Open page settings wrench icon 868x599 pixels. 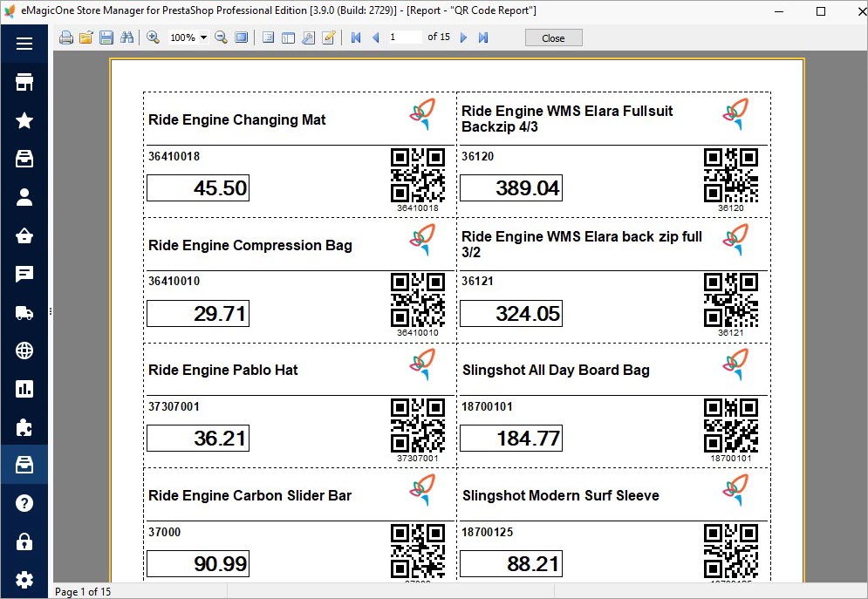(308, 37)
